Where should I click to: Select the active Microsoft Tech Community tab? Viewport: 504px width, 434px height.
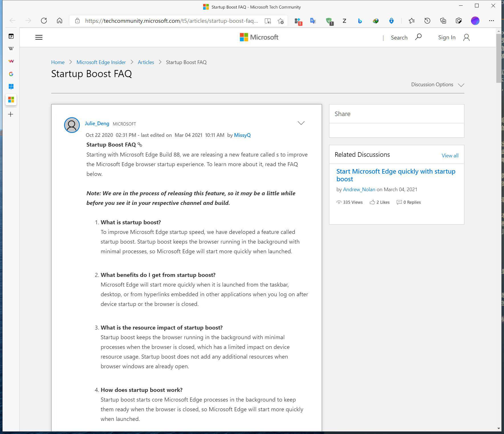[x=11, y=100]
